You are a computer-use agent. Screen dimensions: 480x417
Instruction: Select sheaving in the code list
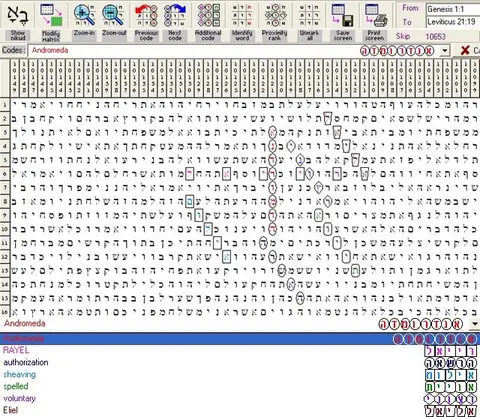(20, 374)
